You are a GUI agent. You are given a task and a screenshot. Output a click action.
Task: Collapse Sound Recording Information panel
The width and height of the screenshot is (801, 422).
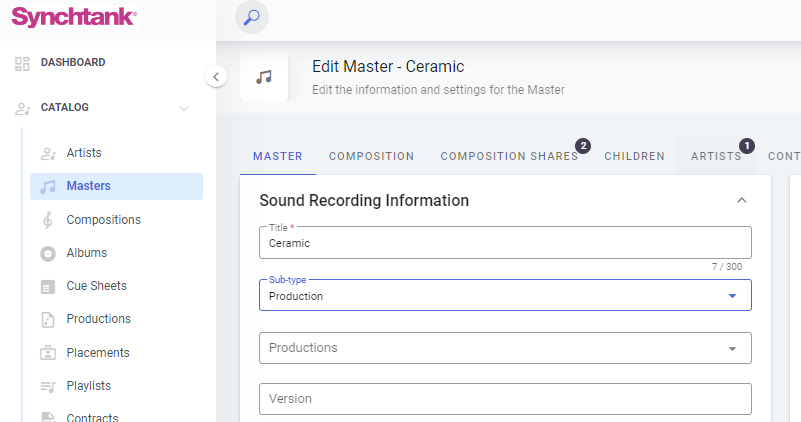(741, 201)
